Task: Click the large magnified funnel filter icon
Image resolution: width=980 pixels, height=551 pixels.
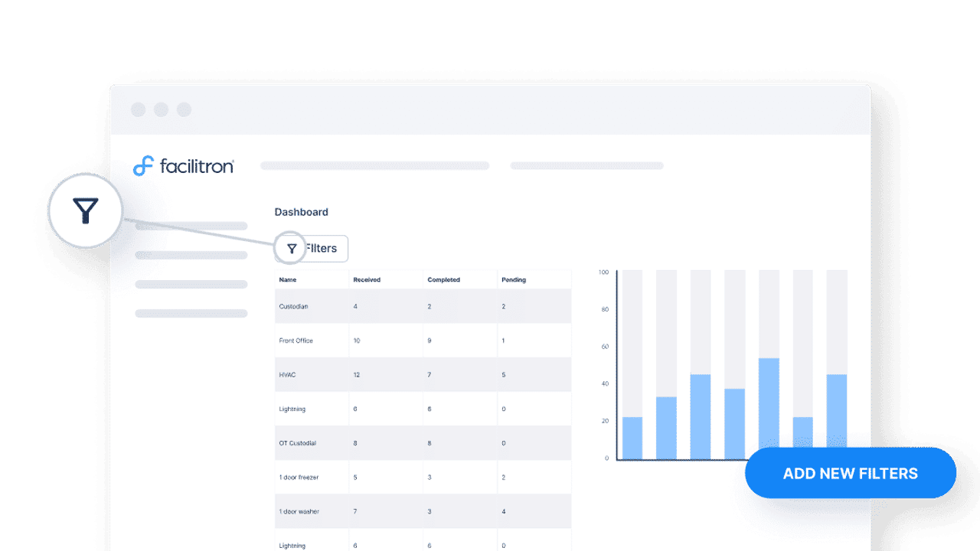Action: tap(86, 210)
